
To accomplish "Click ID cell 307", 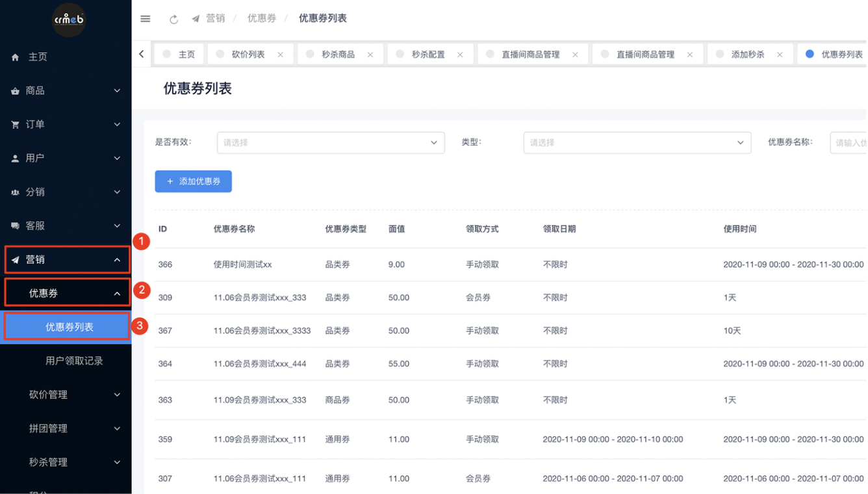I will coord(165,478).
